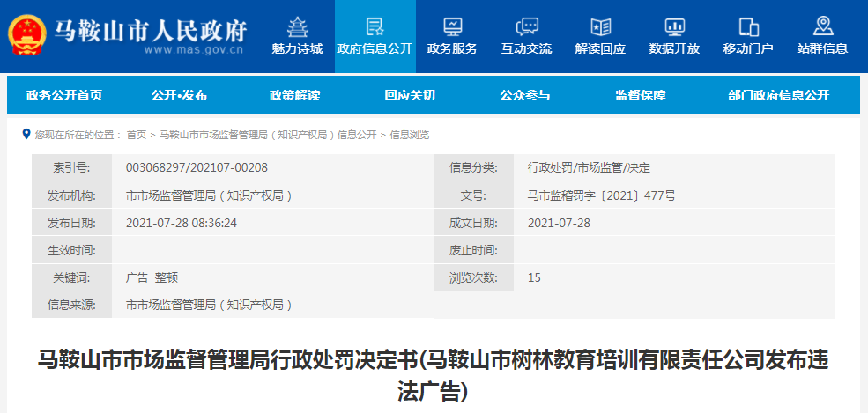This screenshot has width=868, height=413.
Task: Click the 发布机构 agency value
Action: [209, 195]
